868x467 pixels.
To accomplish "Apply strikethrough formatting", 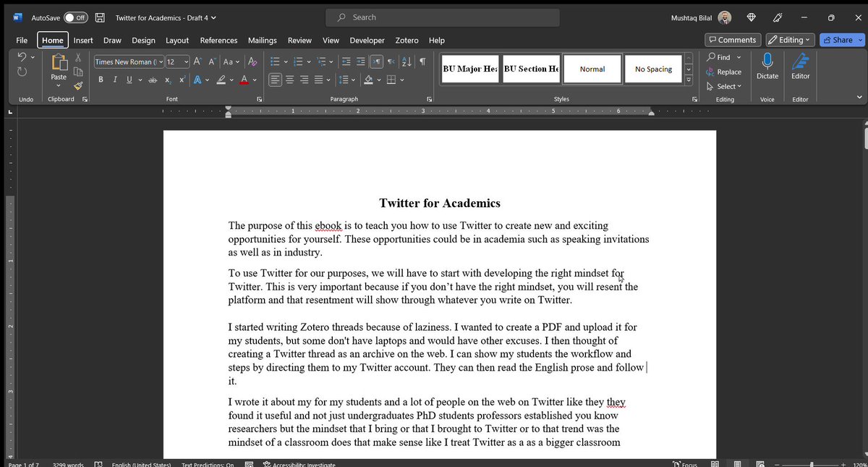I will (152, 80).
